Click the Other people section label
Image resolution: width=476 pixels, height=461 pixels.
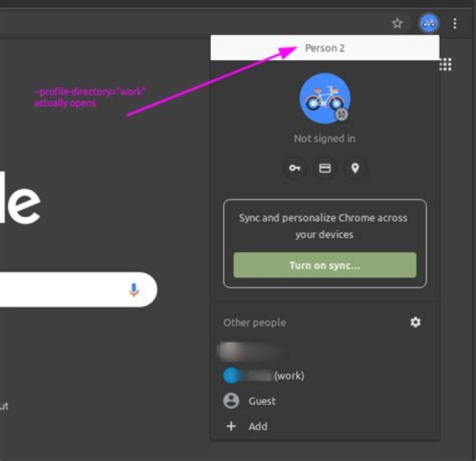coord(255,323)
